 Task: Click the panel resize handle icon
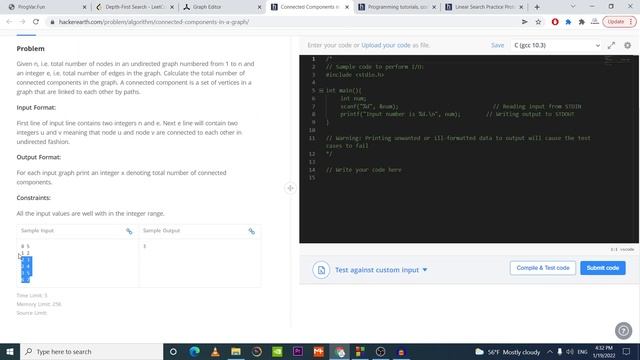pyautogui.click(x=290, y=188)
